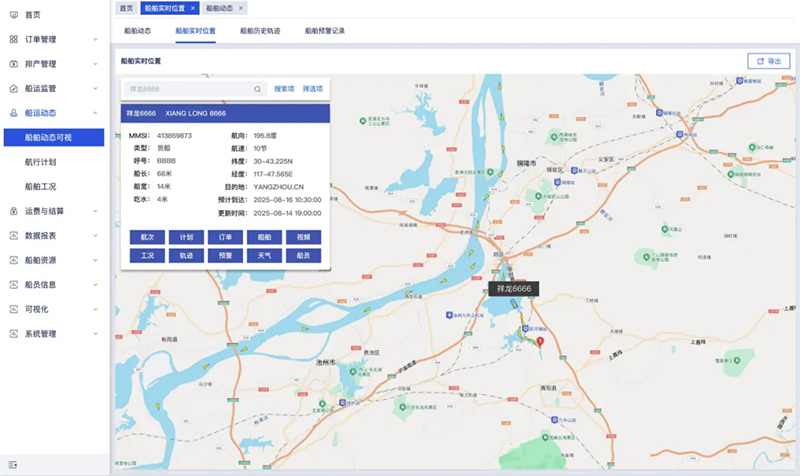800x476 pixels.
Task: Collapse the 船运动态 sidebar menu
Action: [x=95, y=113]
